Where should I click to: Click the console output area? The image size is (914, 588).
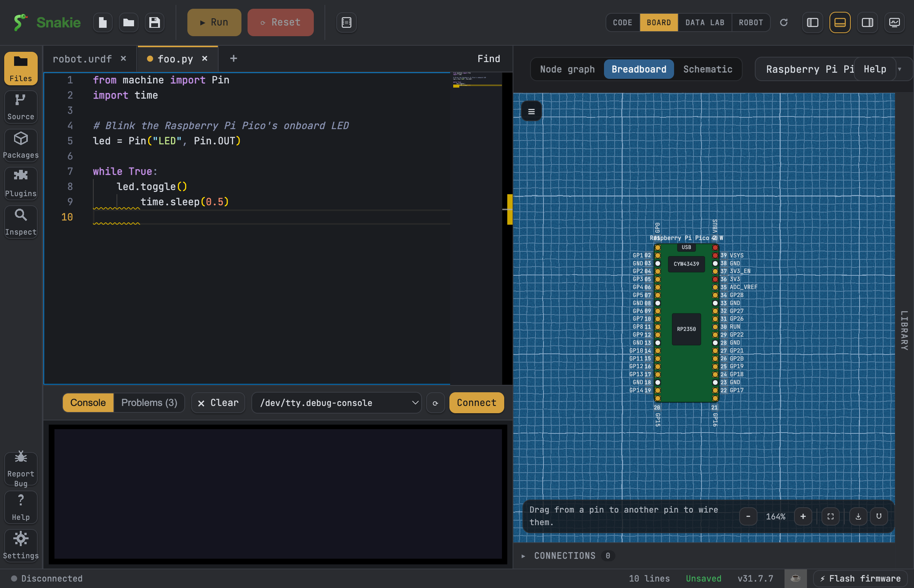(x=278, y=494)
